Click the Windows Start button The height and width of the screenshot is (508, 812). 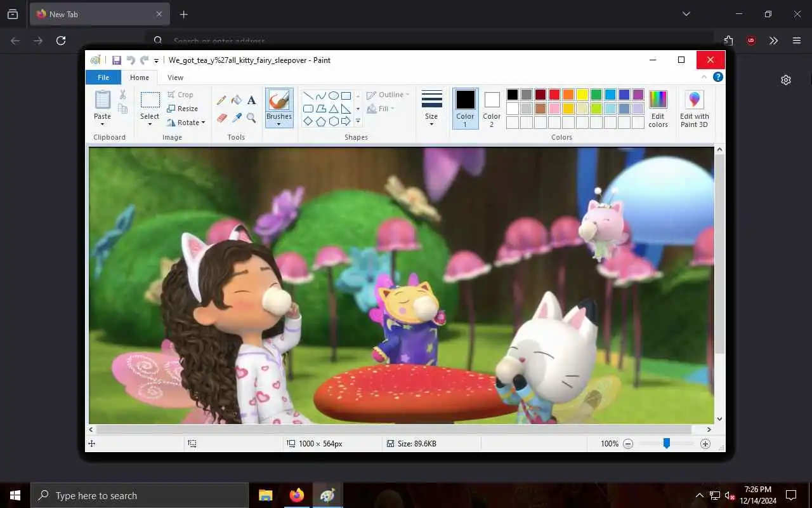15,495
